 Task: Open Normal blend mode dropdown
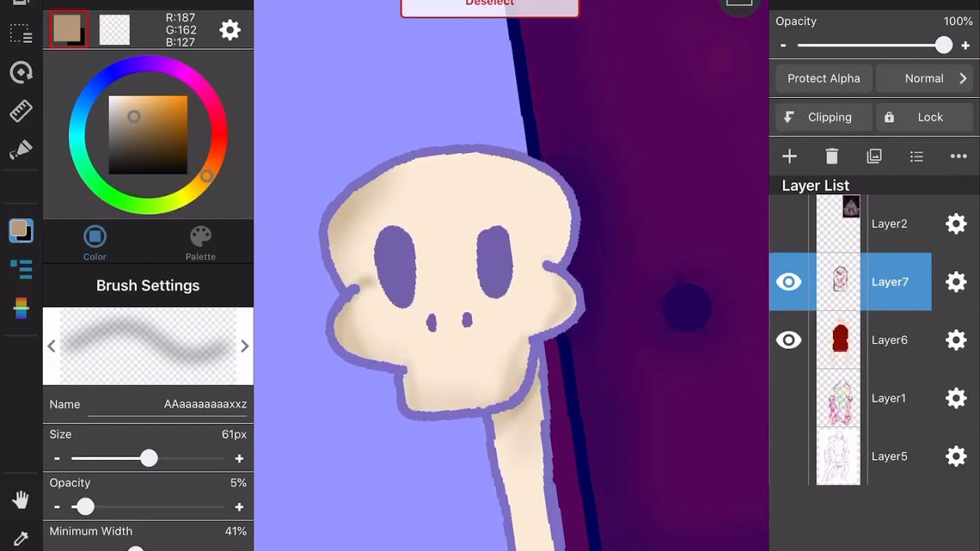[924, 78]
